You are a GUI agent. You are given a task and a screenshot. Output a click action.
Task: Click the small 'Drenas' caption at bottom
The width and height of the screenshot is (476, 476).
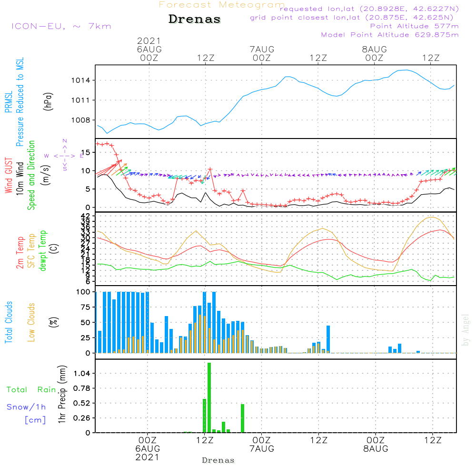[218, 460]
